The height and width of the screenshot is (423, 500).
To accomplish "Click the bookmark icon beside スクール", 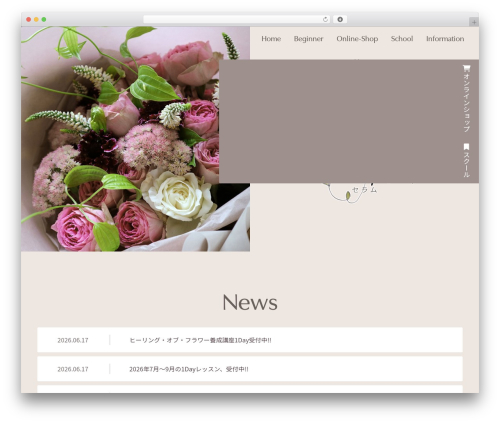I will 466,147.
